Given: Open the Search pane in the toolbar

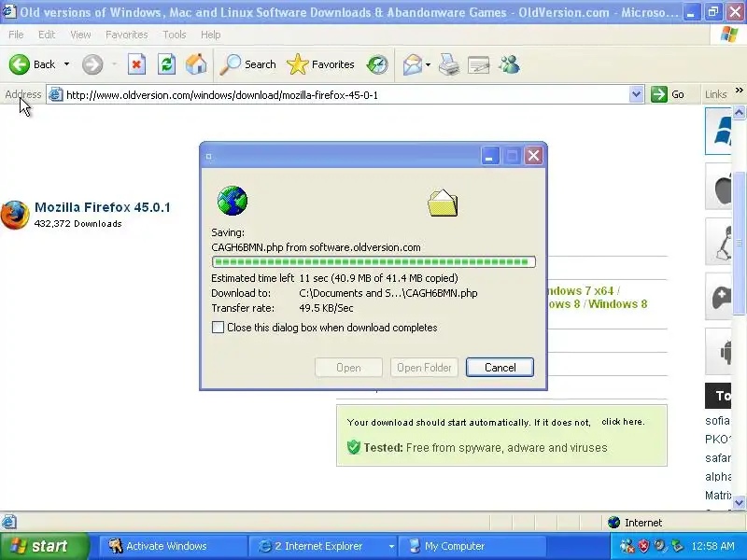Looking at the screenshot, I should pyautogui.click(x=247, y=64).
